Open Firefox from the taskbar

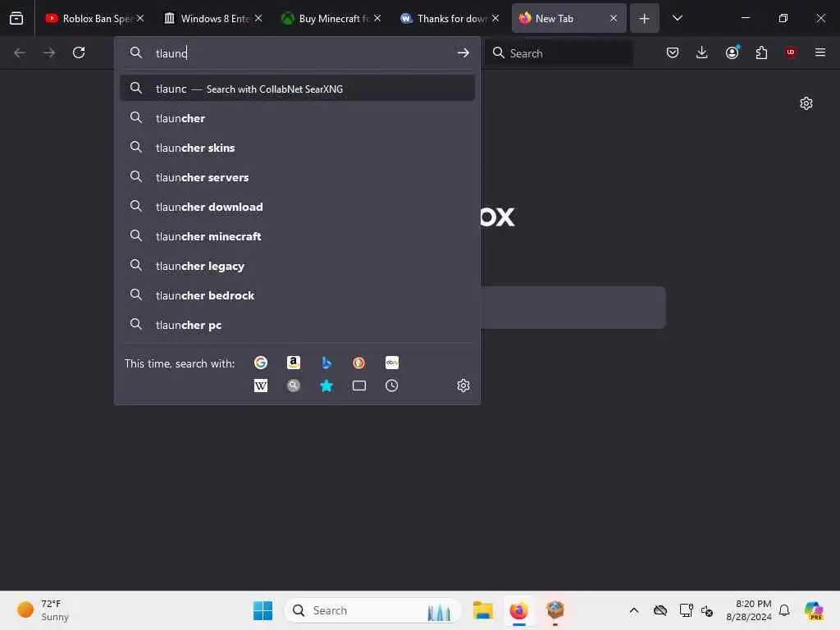(518, 610)
